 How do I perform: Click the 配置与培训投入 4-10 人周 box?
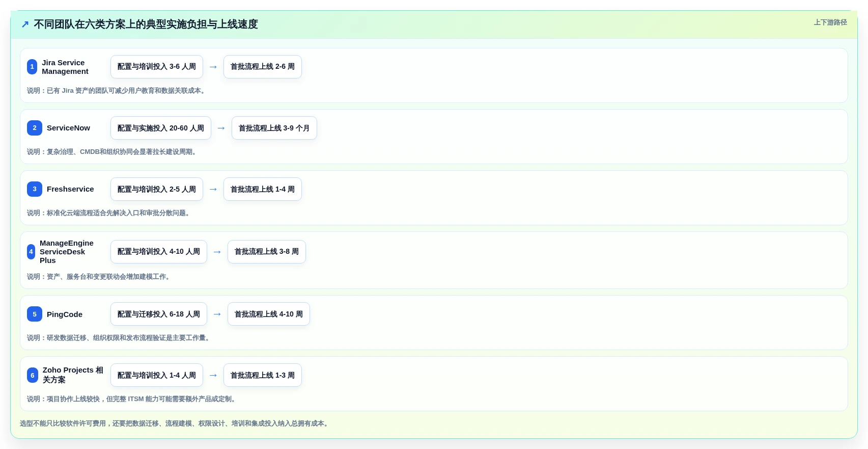[x=159, y=252]
